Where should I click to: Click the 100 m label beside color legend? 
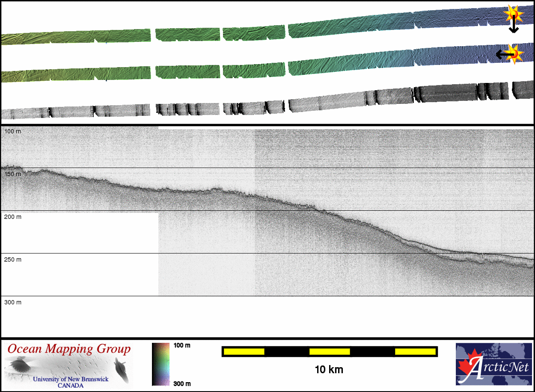[x=181, y=345]
